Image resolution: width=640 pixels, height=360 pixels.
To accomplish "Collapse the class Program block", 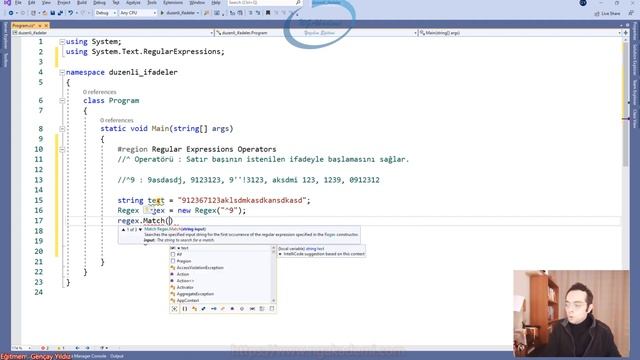I will click(62, 100).
